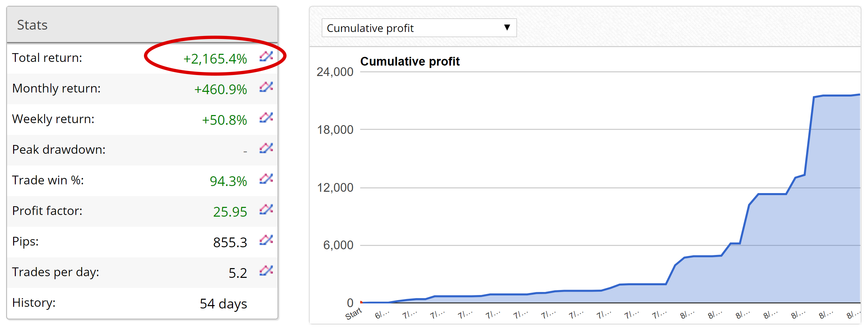The image size is (868, 330).
Task: Click the red Start marker on the chart
Action: [x=361, y=302]
